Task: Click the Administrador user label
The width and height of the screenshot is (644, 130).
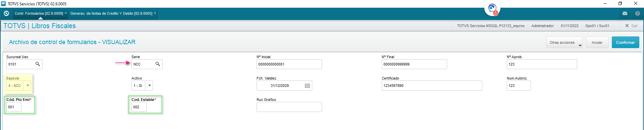Action: coord(542,26)
